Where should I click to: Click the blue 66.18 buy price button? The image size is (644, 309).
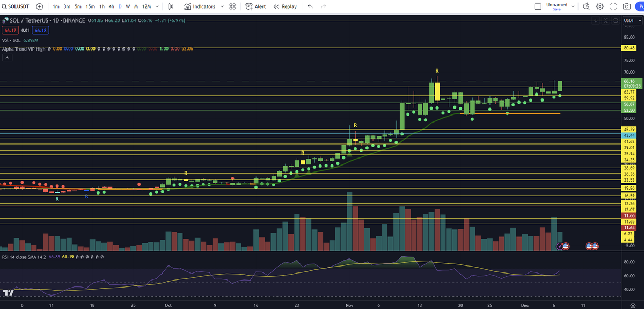tap(41, 31)
